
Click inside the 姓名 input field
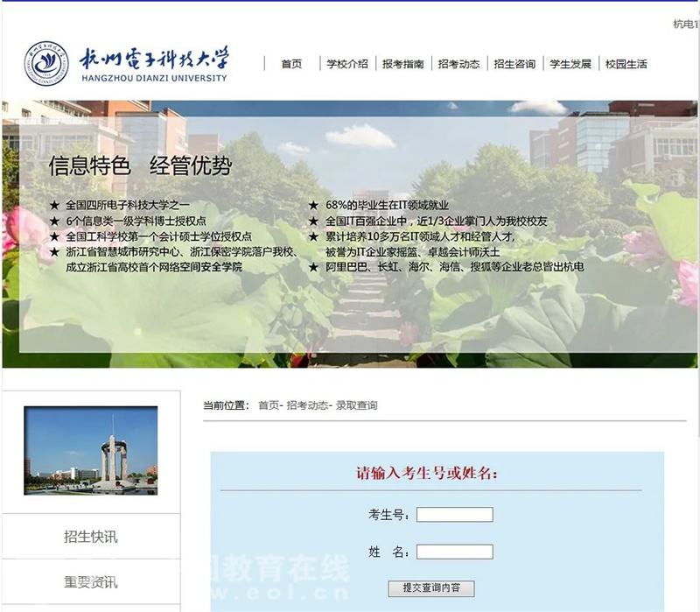click(x=454, y=552)
